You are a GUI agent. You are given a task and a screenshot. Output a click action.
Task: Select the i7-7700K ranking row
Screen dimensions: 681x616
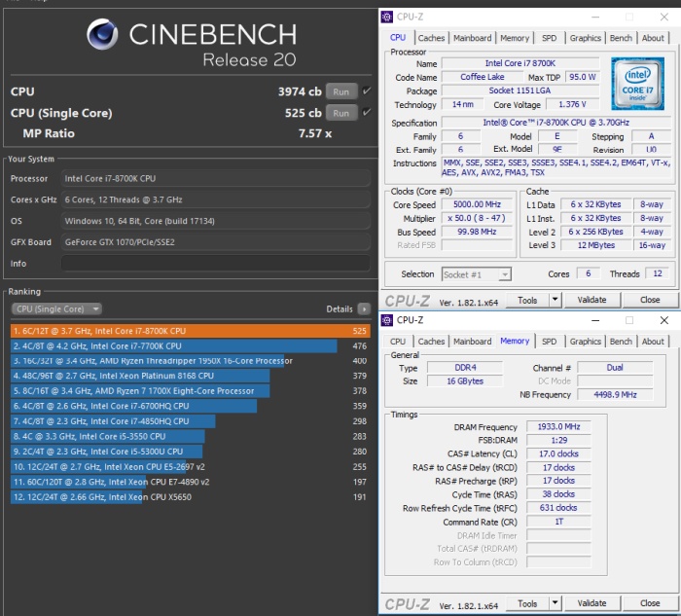[x=191, y=345]
